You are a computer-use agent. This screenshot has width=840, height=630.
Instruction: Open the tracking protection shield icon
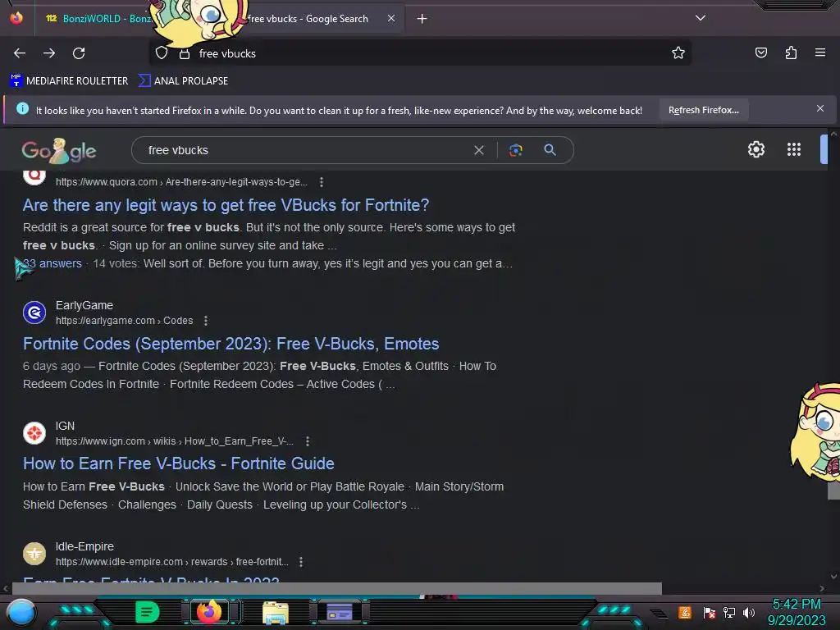[162, 53]
